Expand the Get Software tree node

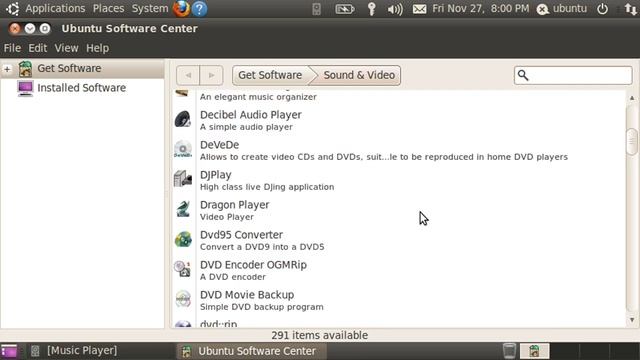7,69
